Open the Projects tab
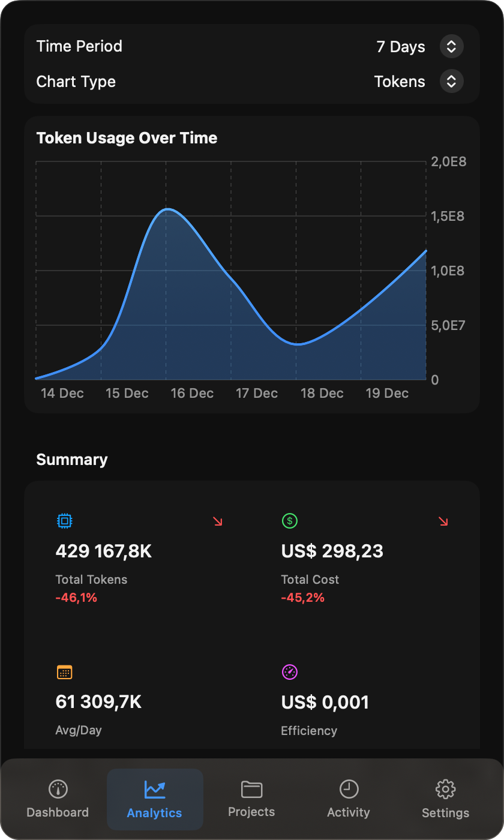 (x=251, y=799)
